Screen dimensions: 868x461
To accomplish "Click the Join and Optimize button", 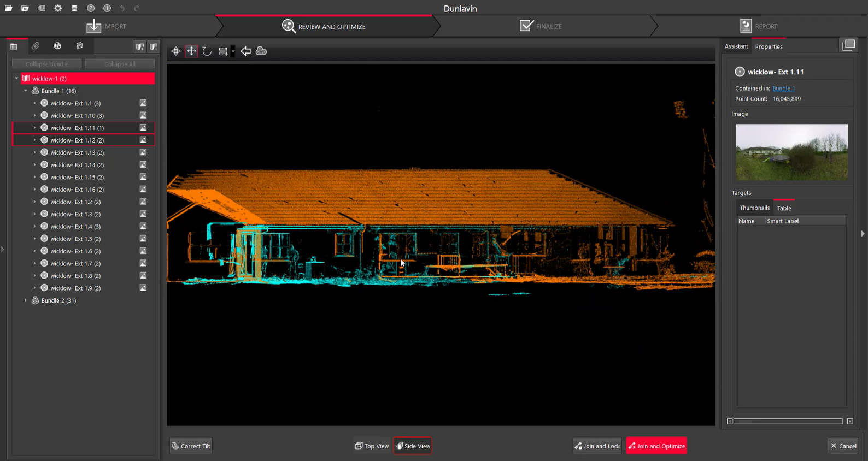I will click(x=656, y=446).
